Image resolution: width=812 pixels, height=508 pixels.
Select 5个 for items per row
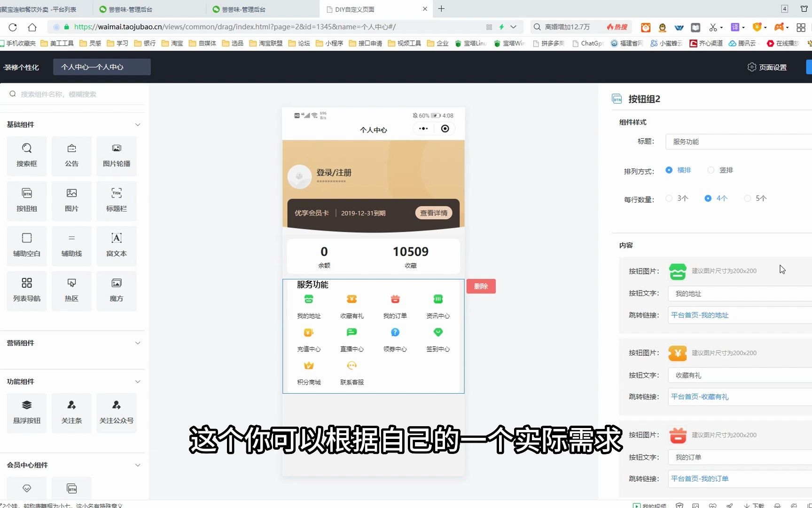tap(748, 198)
